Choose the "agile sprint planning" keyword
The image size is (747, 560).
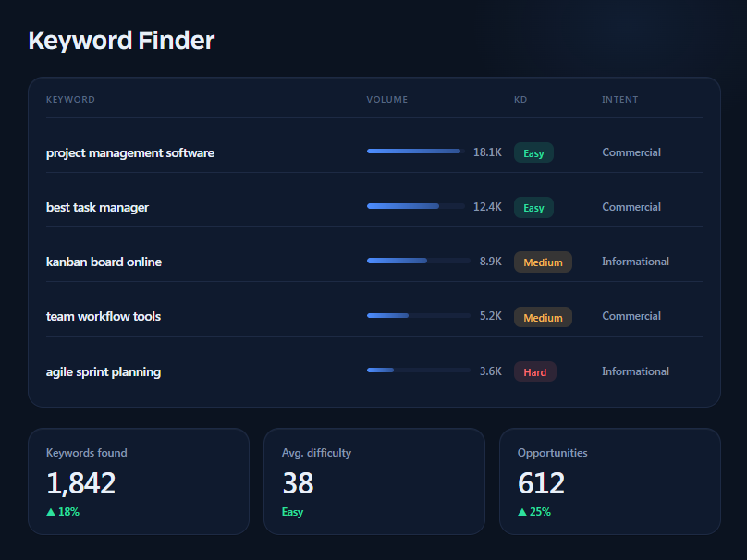(104, 371)
